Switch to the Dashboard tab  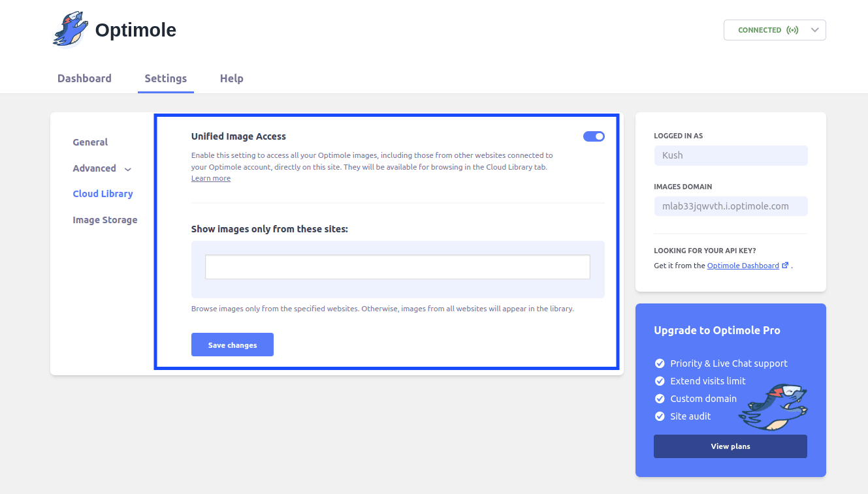click(x=84, y=78)
